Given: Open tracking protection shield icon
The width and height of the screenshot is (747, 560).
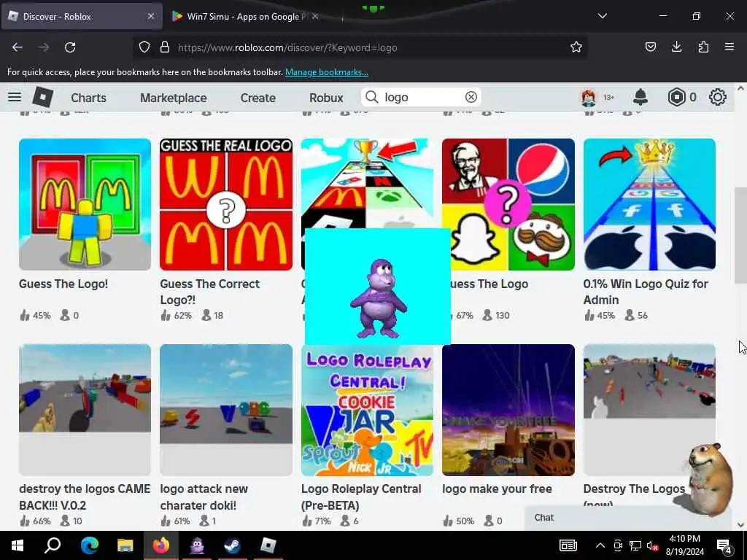Looking at the screenshot, I should click(x=144, y=47).
